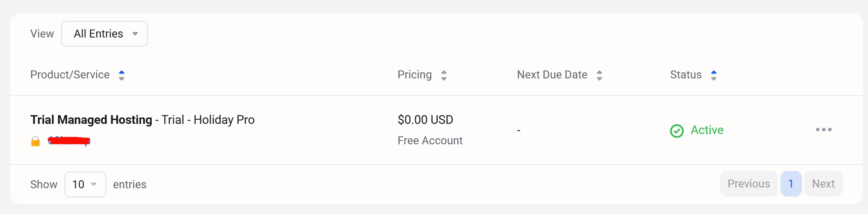
Task: Click the Product/Service column header
Action: [x=70, y=75]
